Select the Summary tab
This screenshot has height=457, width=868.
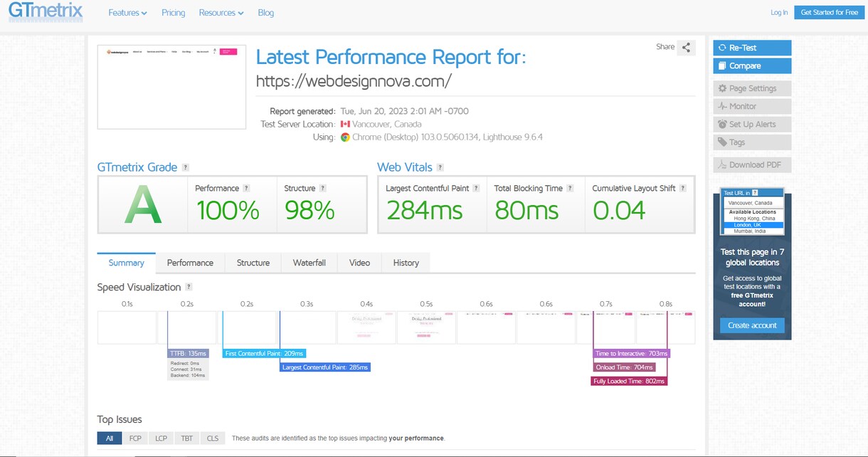point(127,263)
